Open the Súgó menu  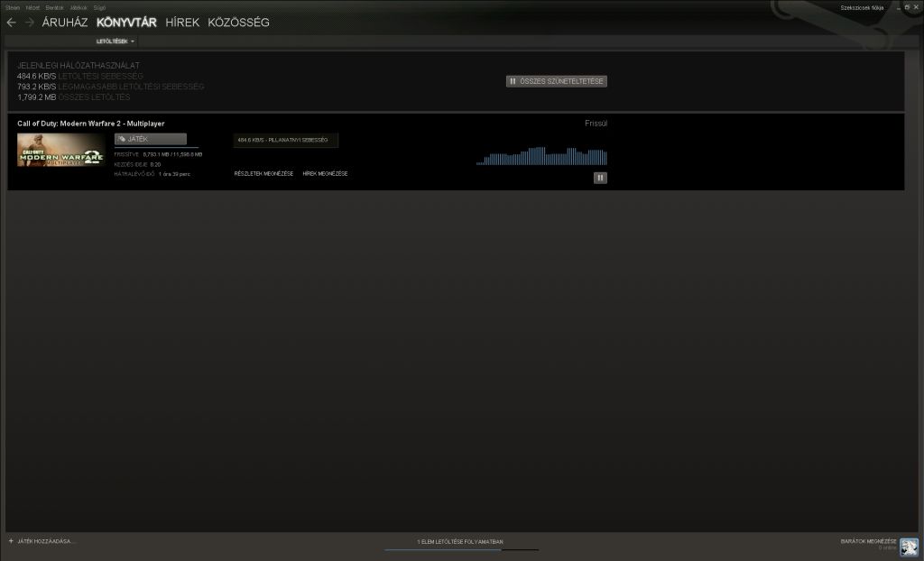tap(99, 7)
